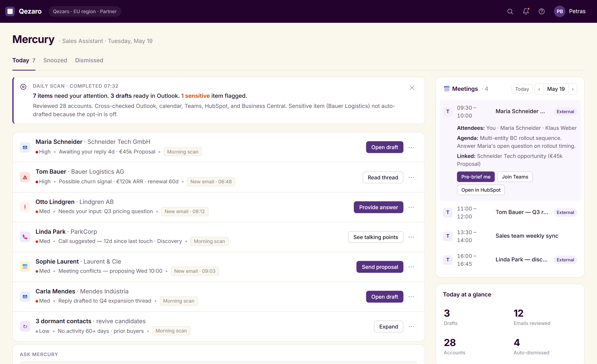Click Today button in Meetings panel
The image size is (597, 364).
point(522,89)
